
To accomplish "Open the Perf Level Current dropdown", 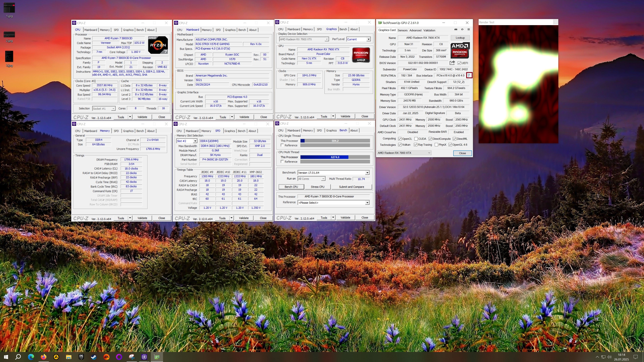I will [359, 39].
